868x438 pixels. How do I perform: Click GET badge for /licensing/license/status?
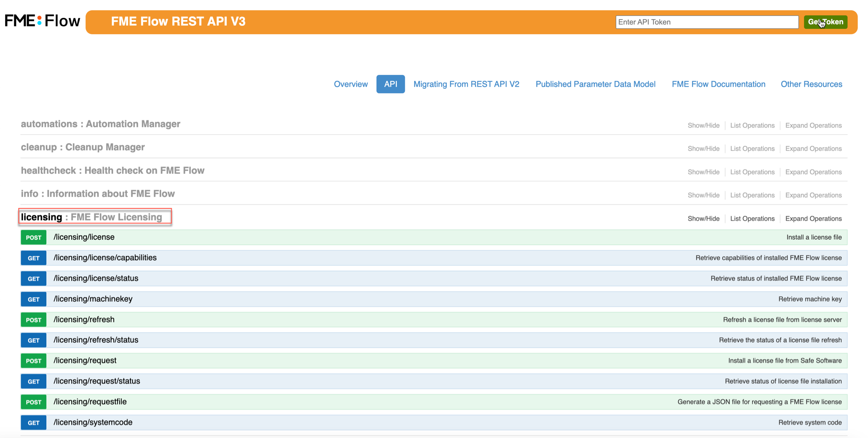point(33,279)
